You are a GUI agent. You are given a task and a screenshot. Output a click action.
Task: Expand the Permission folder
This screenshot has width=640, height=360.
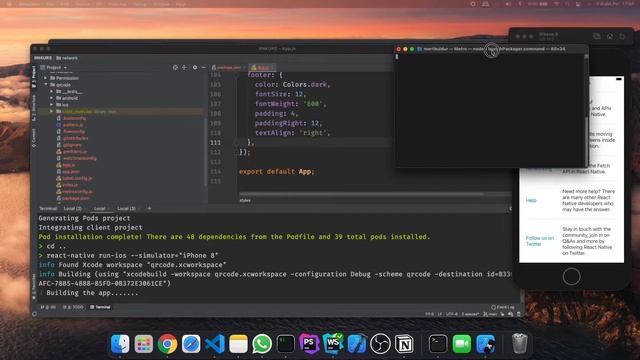[46, 78]
